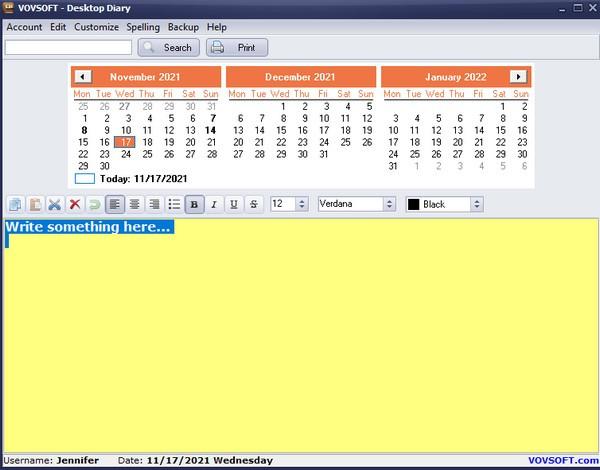Toggle italic formatting
This screenshot has height=470, width=600.
pos(214,204)
